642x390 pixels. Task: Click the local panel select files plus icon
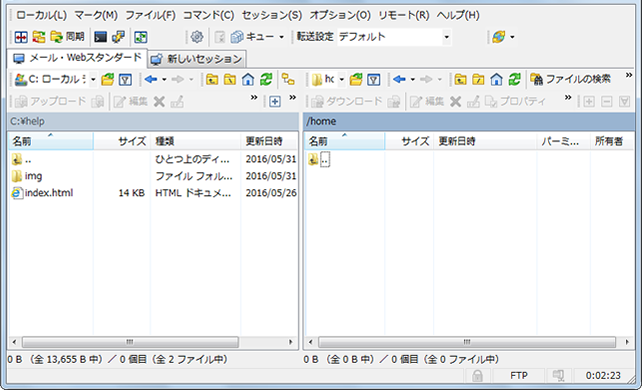click(275, 101)
